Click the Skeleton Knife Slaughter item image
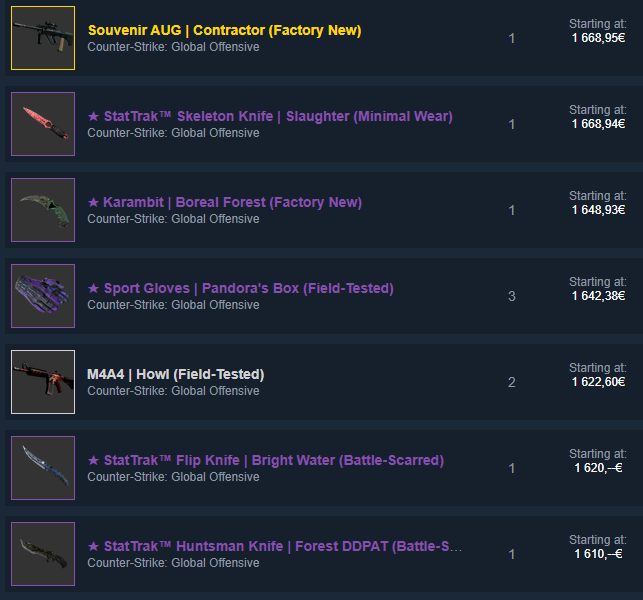The image size is (643, 600). 43,124
